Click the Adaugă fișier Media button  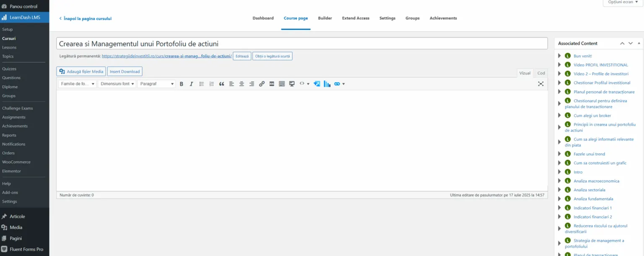tap(81, 71)
